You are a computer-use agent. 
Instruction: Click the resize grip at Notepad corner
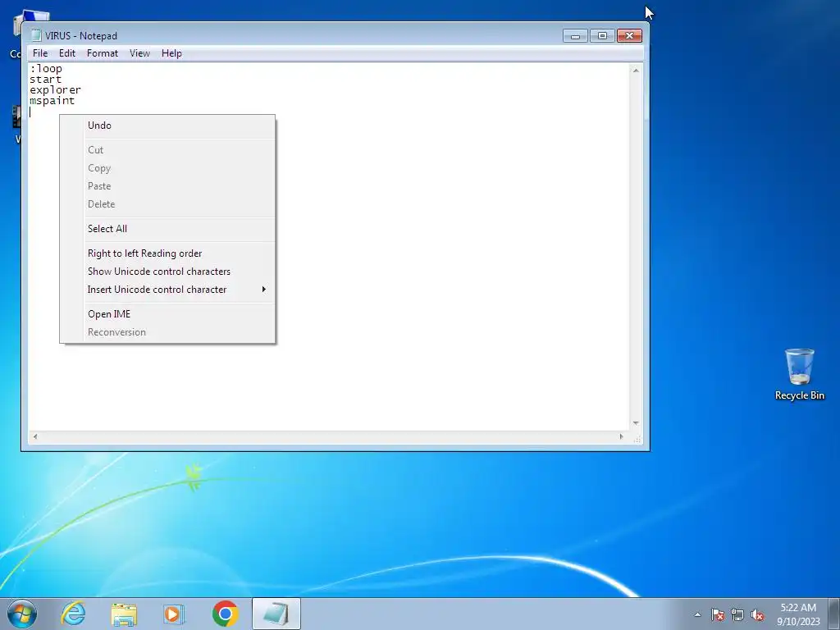coord(637,438)
